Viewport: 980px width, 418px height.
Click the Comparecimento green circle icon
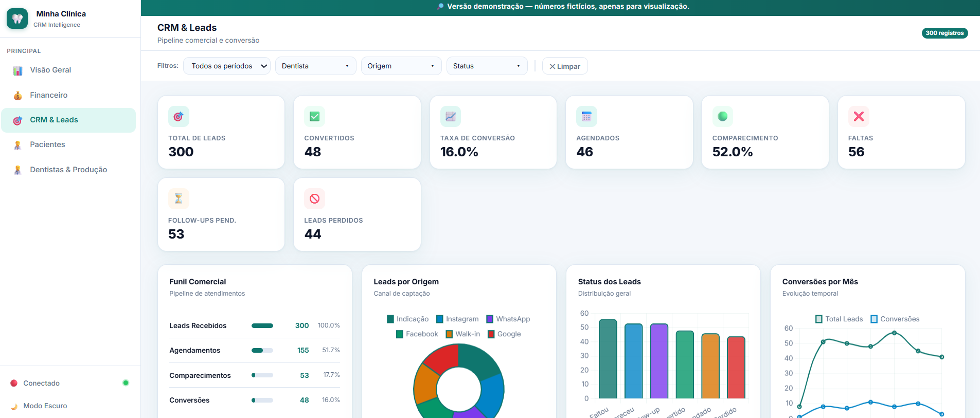(723, 117)
